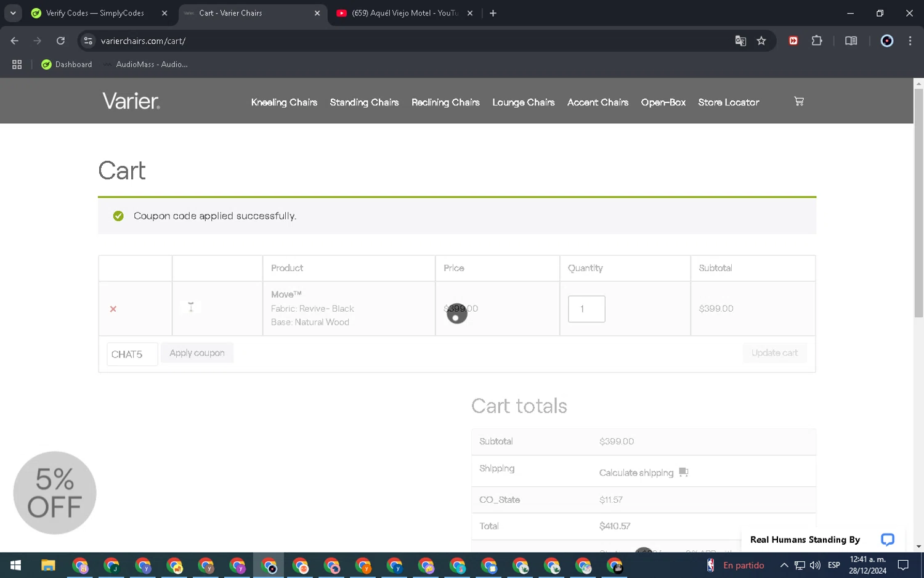Bookmark this page with the star icon

pyautogui.click(x=761, y=41)
